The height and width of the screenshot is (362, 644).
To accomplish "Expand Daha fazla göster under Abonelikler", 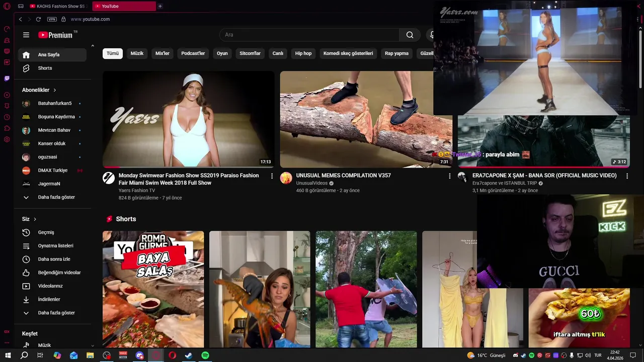I will point(52,197).
